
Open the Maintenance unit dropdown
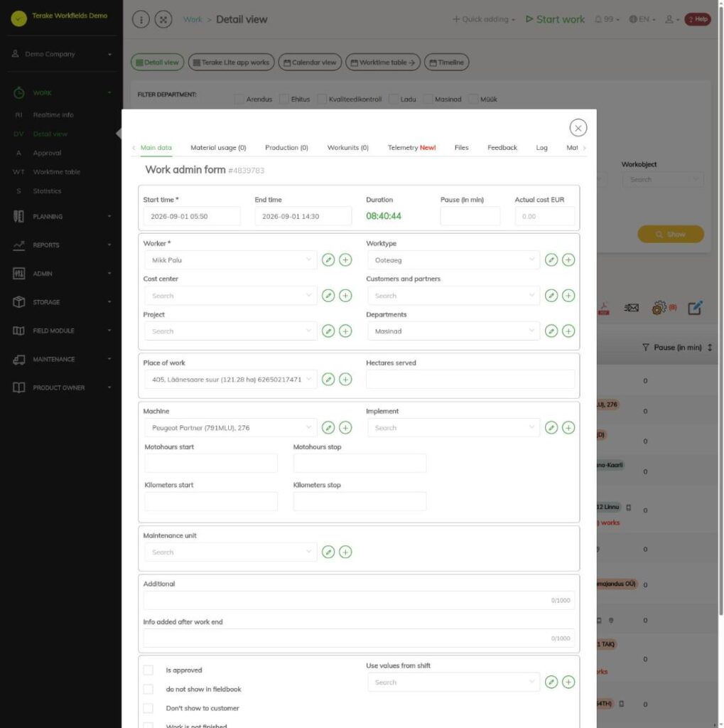pos(231,552)
